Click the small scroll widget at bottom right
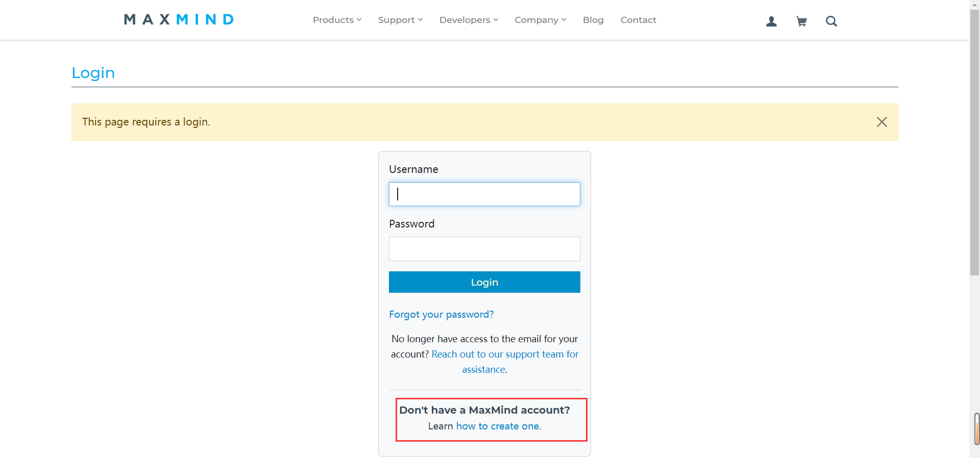This screenshot has width=980, height=458. (976, 429)
